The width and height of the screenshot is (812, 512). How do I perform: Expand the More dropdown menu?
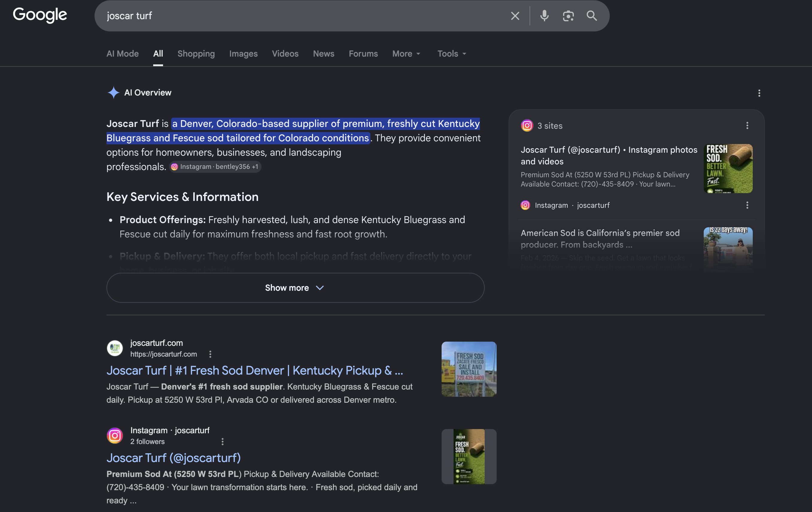pos(406,54)
